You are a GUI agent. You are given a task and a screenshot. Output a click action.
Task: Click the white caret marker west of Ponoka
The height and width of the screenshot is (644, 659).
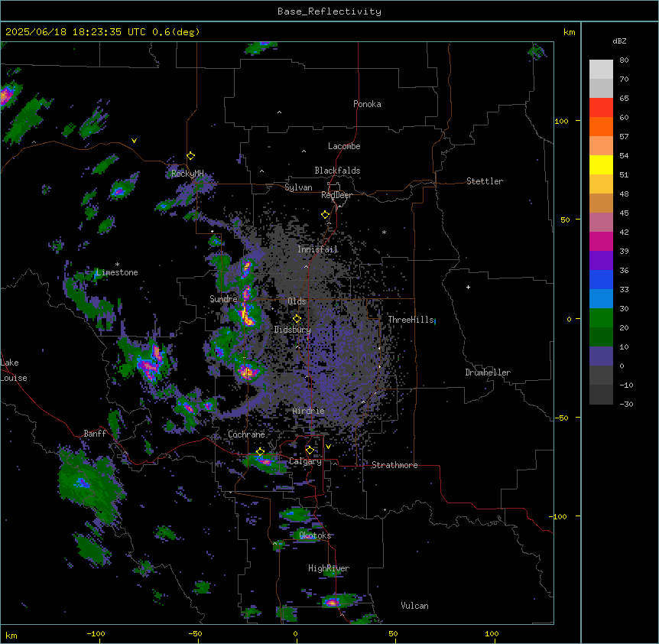click(x=279, y=112)
